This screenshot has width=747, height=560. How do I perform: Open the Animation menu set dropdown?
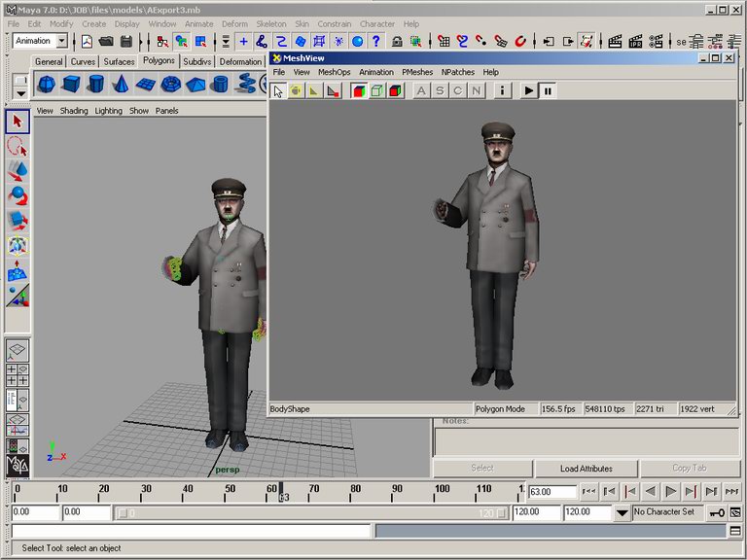[x=61, y=42]
